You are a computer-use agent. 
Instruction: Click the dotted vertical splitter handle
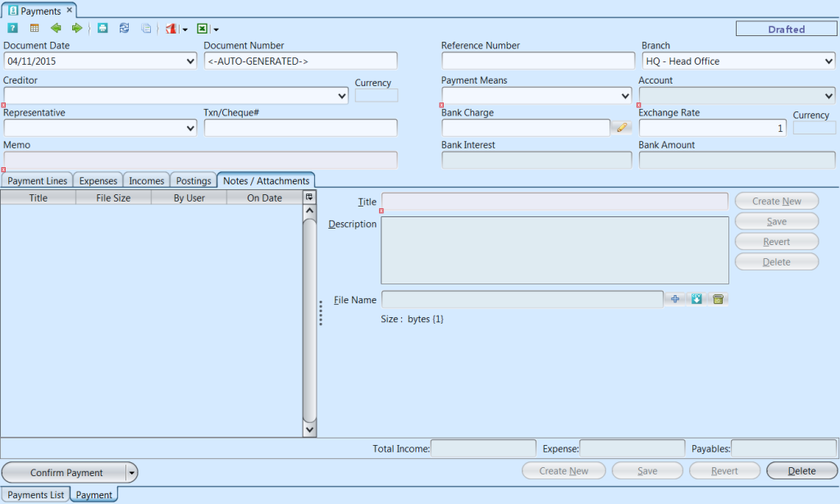321,313
